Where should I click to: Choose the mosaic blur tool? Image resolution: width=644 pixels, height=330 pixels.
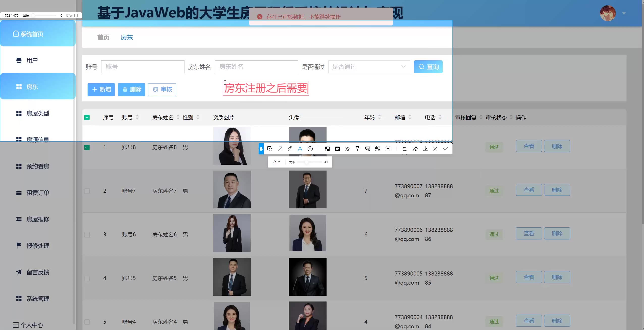[327, 149]
